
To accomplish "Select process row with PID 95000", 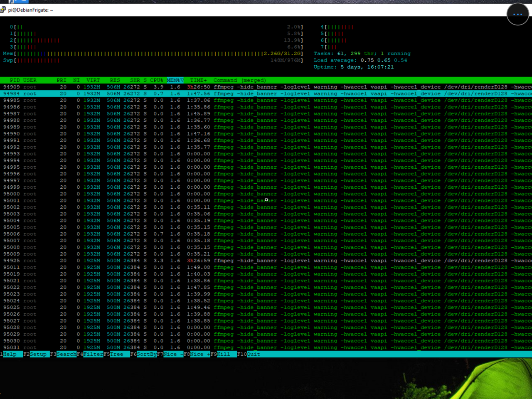I will 266,194.
